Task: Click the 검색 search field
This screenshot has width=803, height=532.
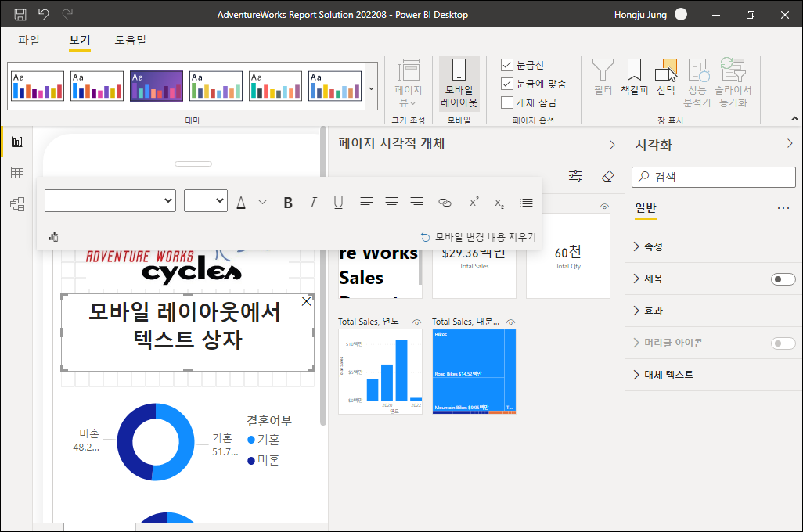Action: (x=713, y=177)
